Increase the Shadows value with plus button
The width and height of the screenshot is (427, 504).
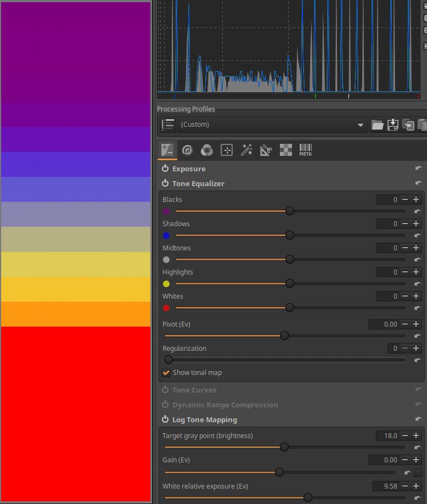[x=416, y=223]
